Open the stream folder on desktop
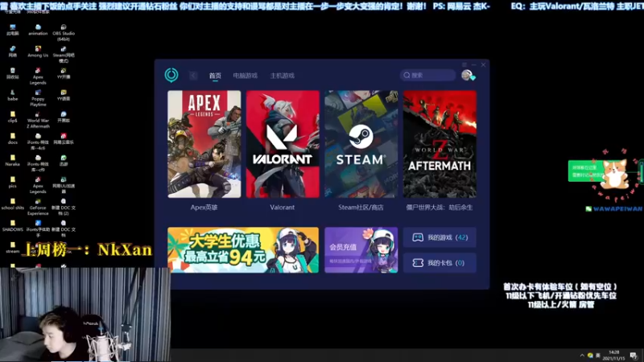644x362 pixels. pyautogui.click(x=13, y=248)
